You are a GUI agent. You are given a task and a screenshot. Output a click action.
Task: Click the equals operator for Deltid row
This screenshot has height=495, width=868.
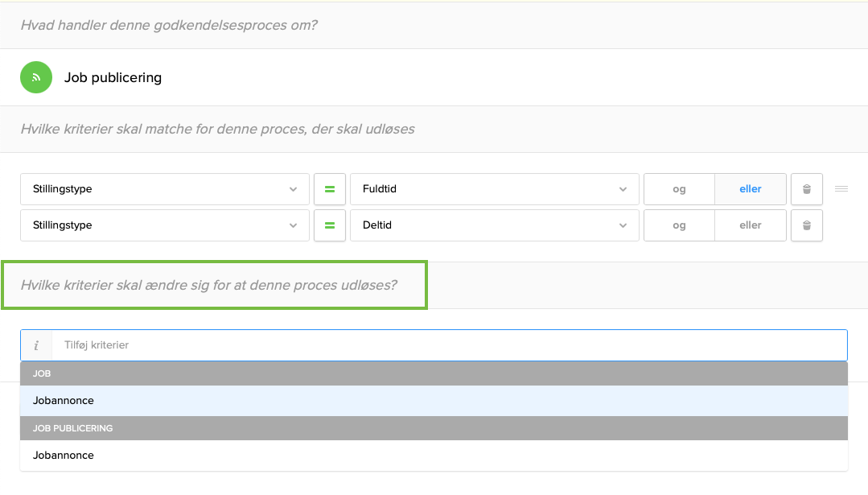point(329,225)
